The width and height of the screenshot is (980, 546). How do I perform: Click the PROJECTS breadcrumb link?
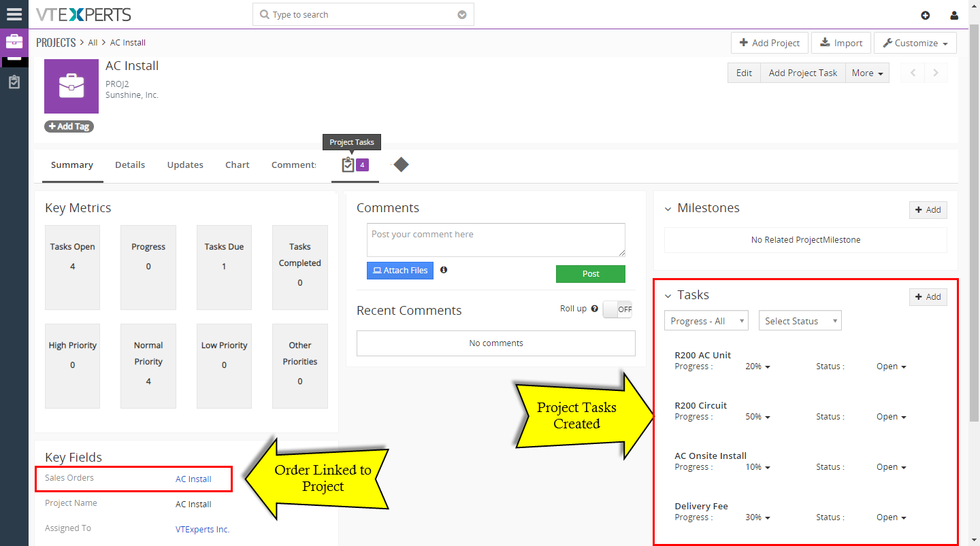coord(56,43)
